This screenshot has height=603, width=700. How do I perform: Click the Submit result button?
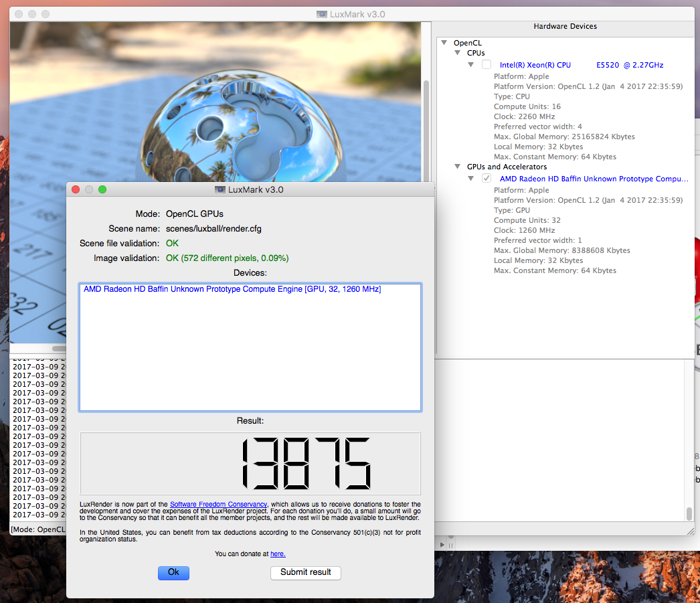[x=305, y=573]
